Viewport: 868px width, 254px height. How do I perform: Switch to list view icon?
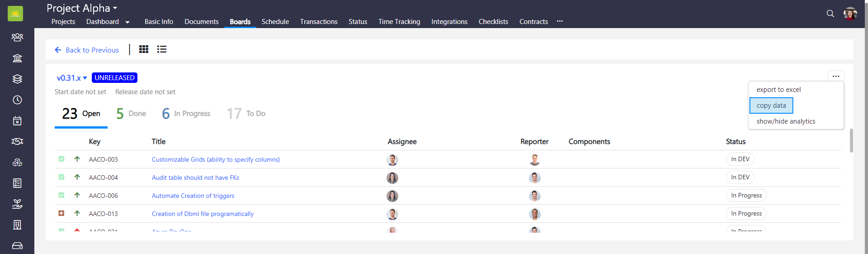pos(162,49)
